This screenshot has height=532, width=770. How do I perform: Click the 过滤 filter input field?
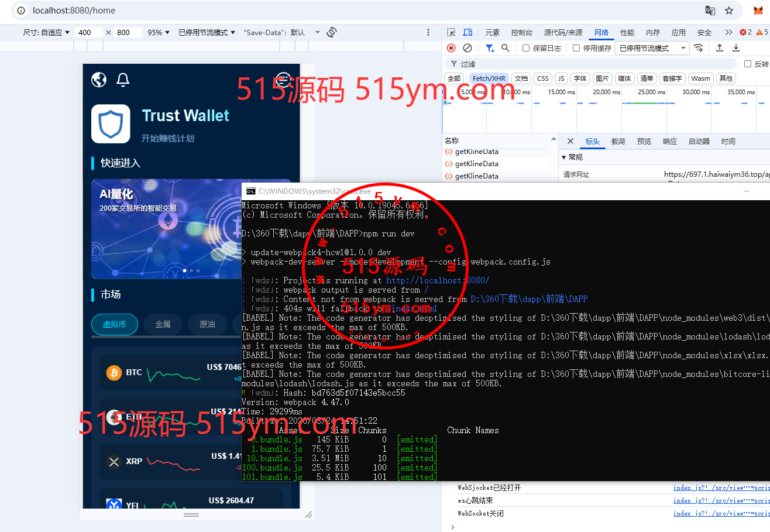(591, 64)
